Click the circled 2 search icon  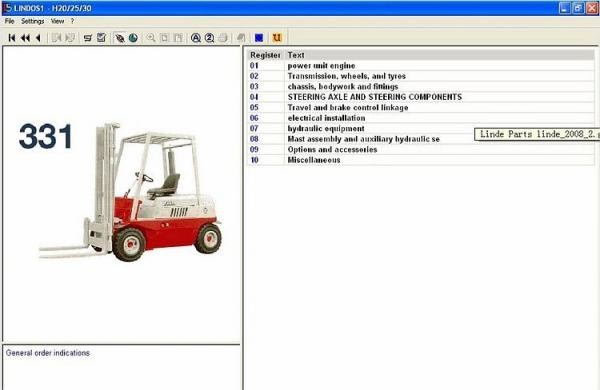(209, 38)
